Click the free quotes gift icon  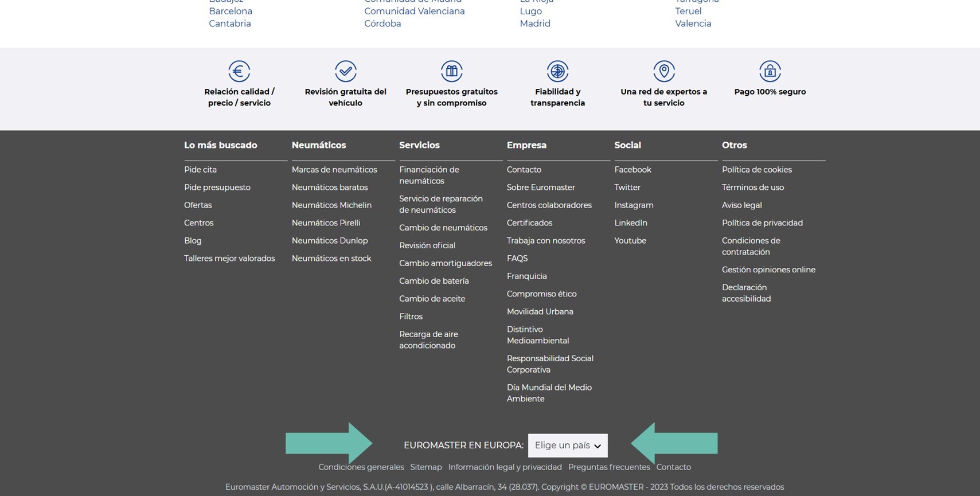coord(452,71)
